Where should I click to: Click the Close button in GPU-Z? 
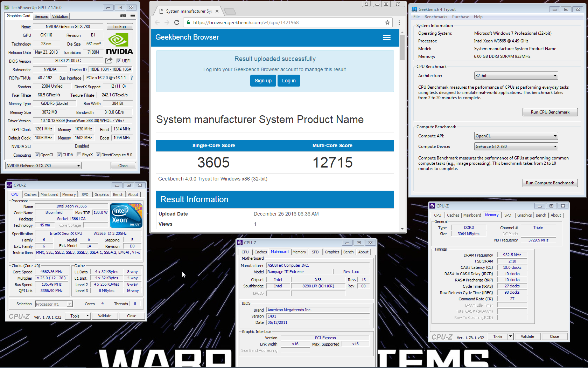123,166
